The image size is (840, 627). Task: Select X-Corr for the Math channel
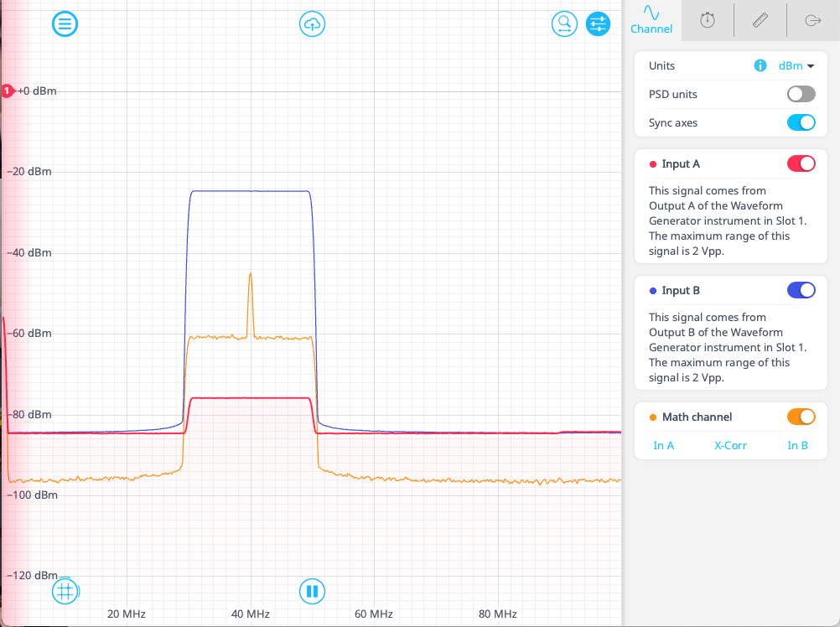[730, 445]
